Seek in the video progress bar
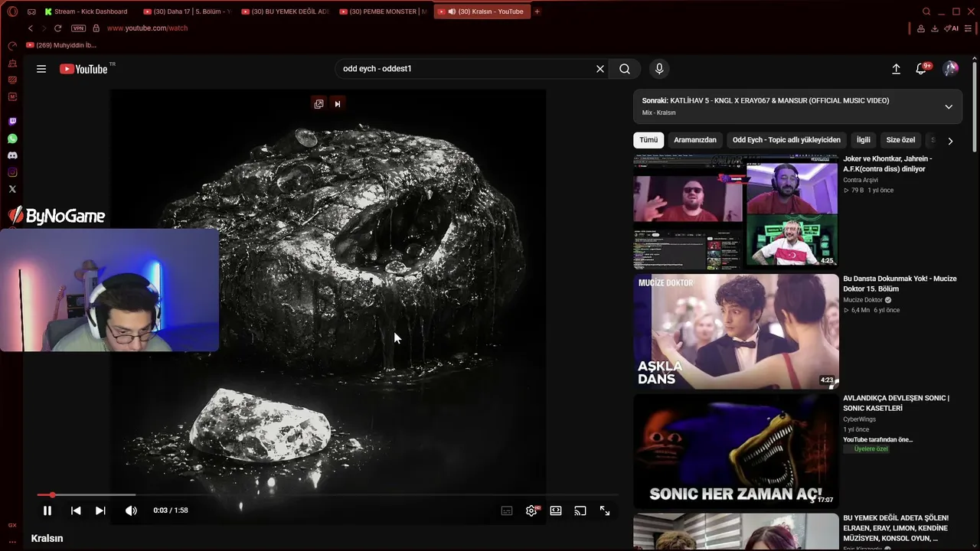The height and width of the screenshot is (551, 980). [328, 495]
